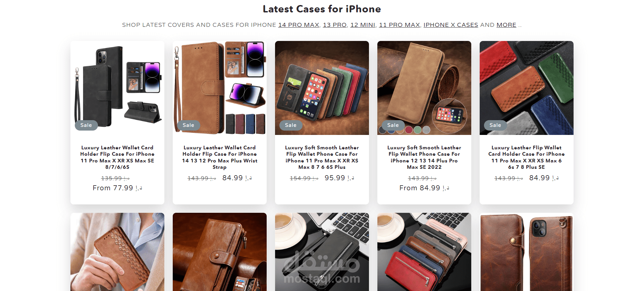Open title for iPhone 12 13 14 Plus SE 2022 case
Image resolution: width=644 pixels, height=291 pixels.
(424, 157)
